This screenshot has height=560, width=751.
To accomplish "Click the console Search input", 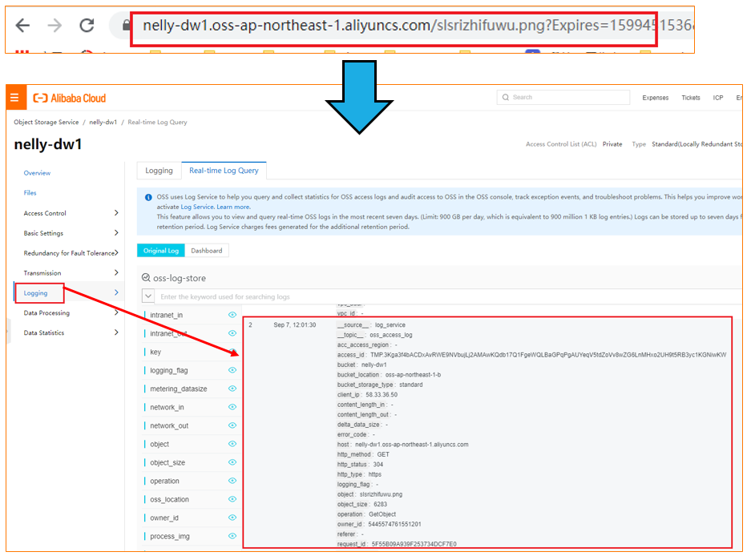I will (x=563, y=97).
